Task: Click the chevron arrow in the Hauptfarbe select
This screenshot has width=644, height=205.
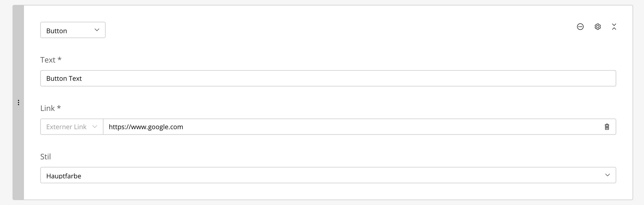Action: coord(608,175)
